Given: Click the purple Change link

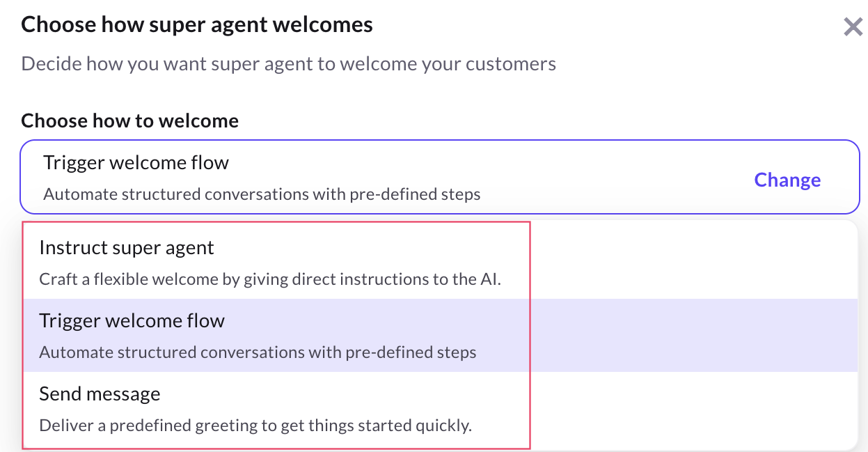Looking at the screenshot, I should point(787,180).
